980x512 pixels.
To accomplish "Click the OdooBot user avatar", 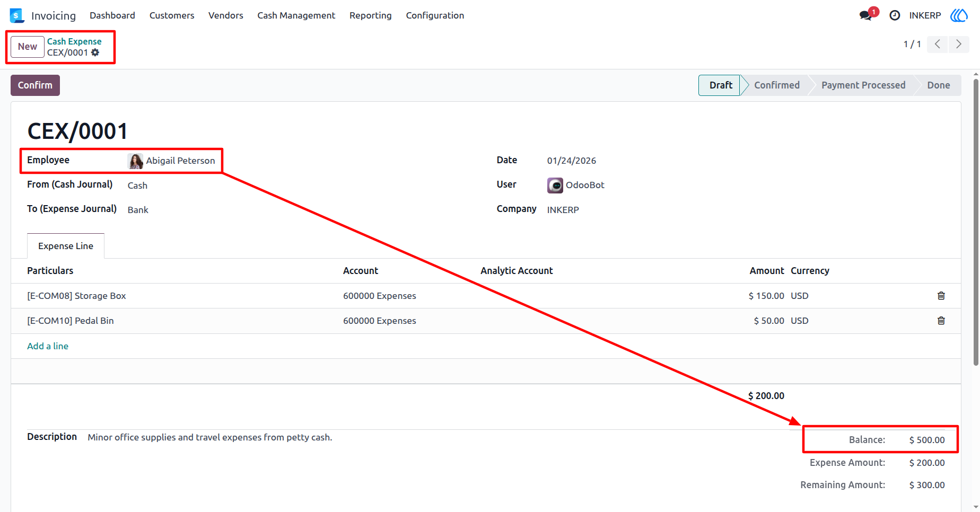I will click(x=555, y=185).
